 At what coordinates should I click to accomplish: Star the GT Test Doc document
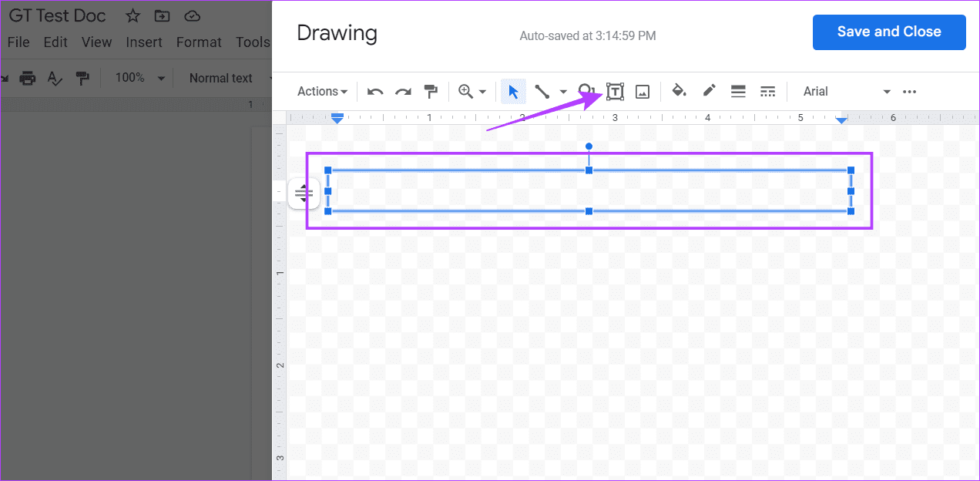point(133,15)
